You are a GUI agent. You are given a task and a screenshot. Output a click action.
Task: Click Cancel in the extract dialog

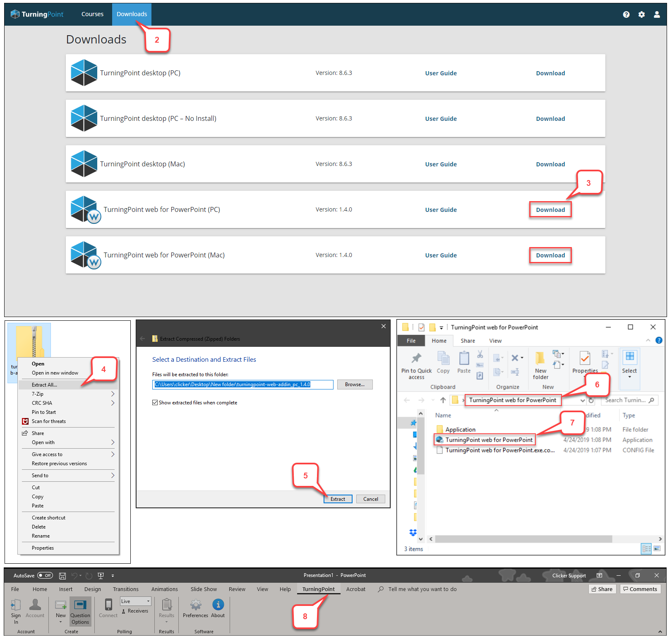pyautogui.click(x=370, y=499)
